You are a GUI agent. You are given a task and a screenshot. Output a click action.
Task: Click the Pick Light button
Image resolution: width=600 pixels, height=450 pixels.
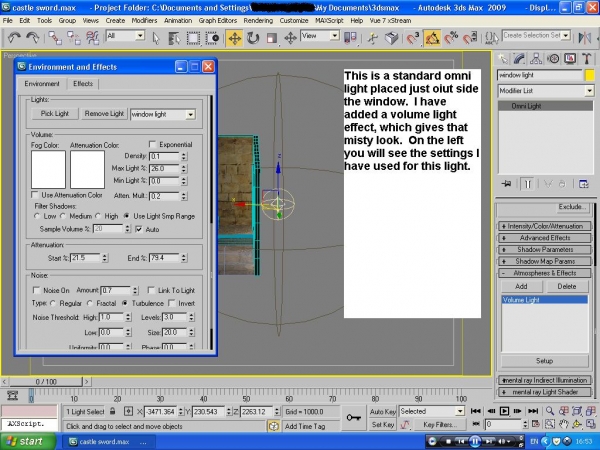pyautogui.click(x=55, y=114)
